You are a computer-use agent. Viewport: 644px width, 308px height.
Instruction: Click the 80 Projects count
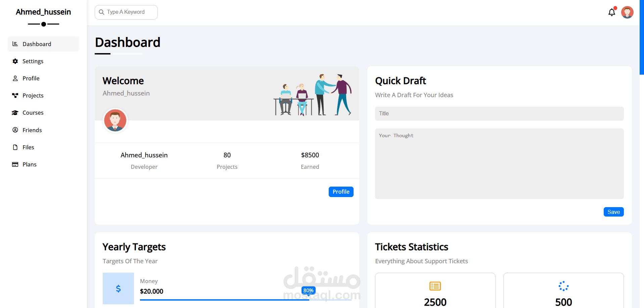pyautogui.click(x=227, y=155)
